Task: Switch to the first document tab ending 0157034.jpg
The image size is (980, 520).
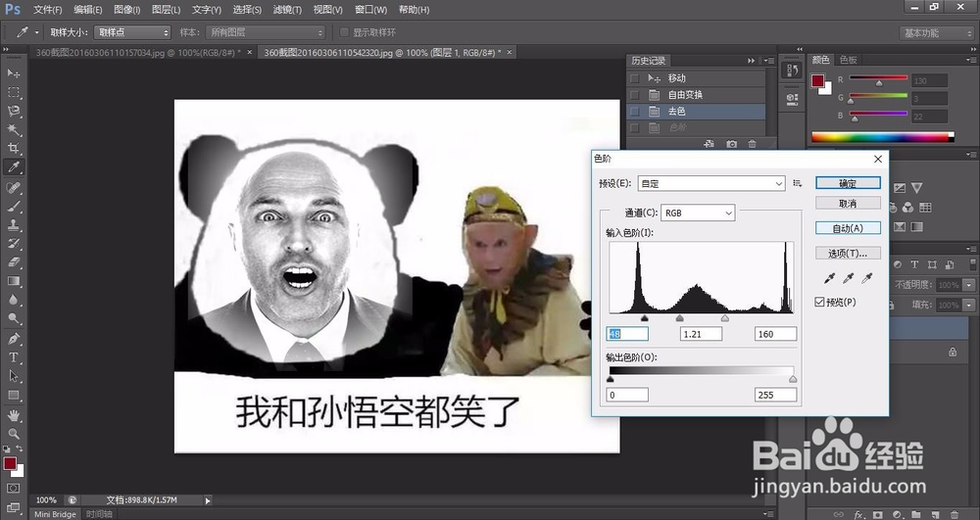Action: point(138,53)
